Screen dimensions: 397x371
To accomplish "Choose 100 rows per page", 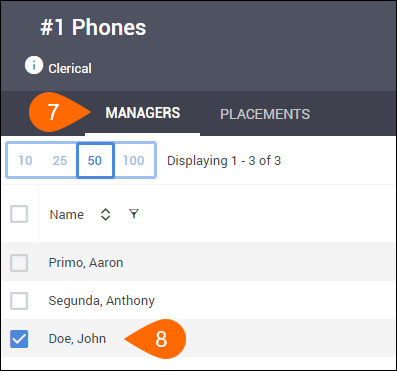I will [134, 161].
